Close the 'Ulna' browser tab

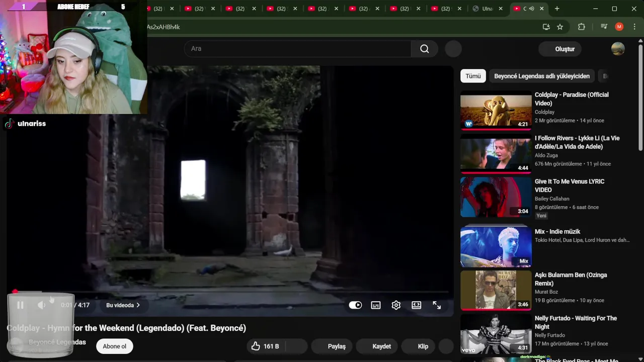click(501, 9)
